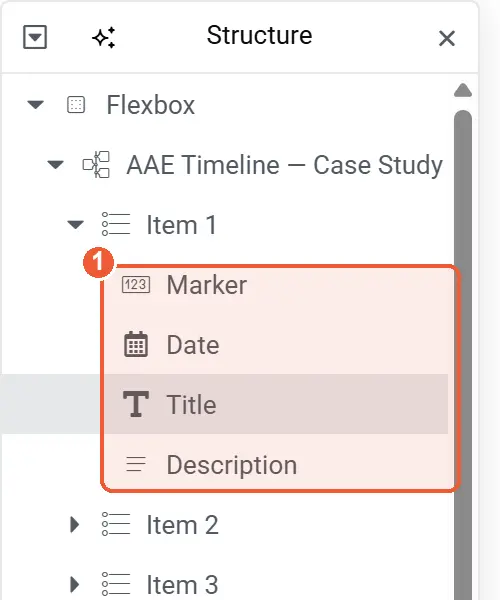
Task: Click the Flexbox container icon
Action: pyautogui.click(x=76, y=105)
